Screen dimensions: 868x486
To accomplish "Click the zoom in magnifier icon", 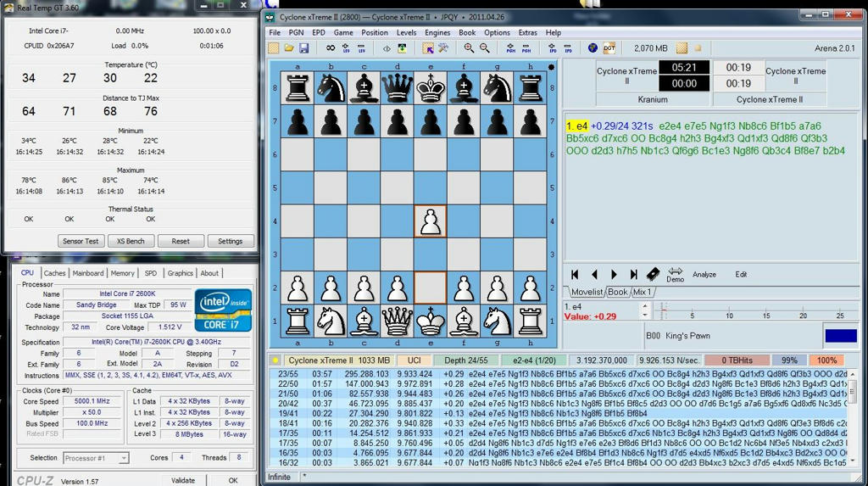I will point(469,48).
